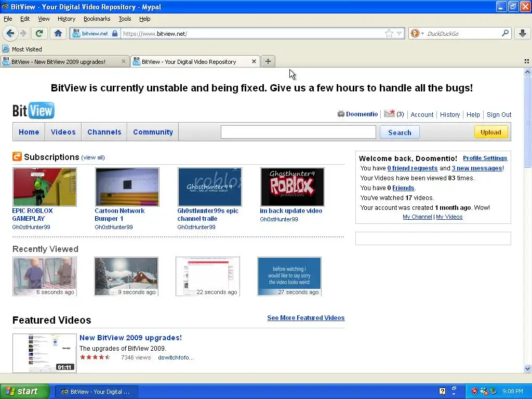The width and height of the screenshot is (532, 399).
Task: Click the page scrollbar down arrow
Action: 527,368
